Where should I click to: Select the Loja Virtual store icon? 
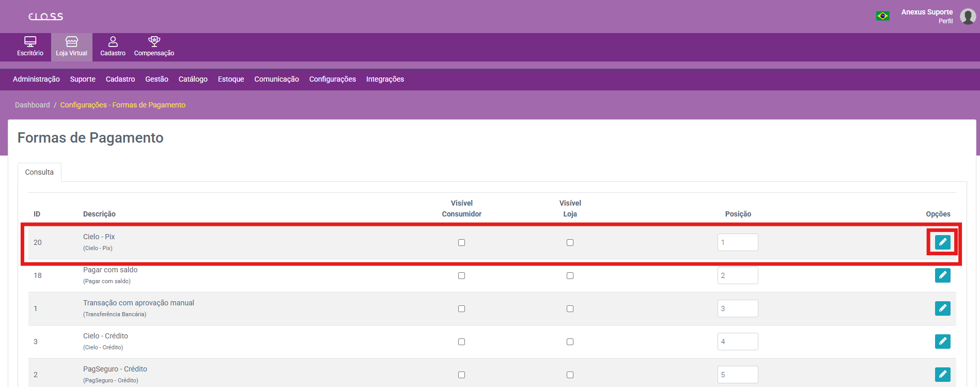point(71,42)
